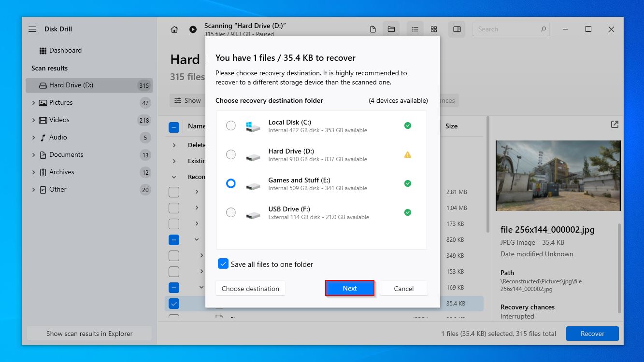This screenshot has width=644, height=362.
Task: Toggle the preview panel icon
Action: (457, 29)
